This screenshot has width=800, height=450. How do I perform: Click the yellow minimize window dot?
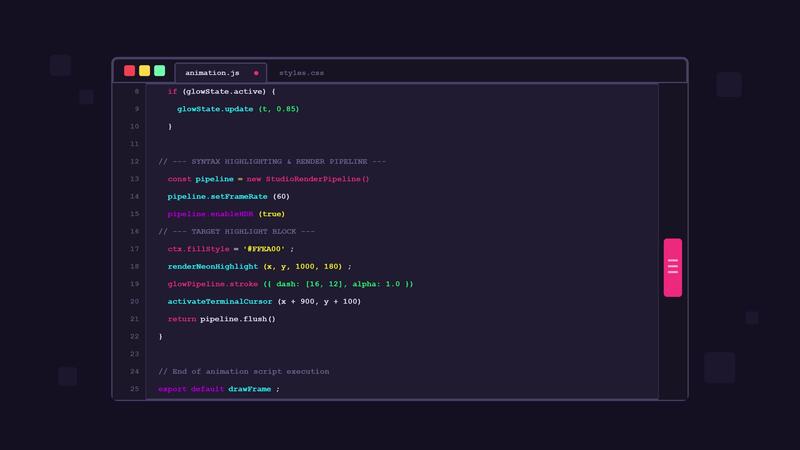tap(144, 71)
